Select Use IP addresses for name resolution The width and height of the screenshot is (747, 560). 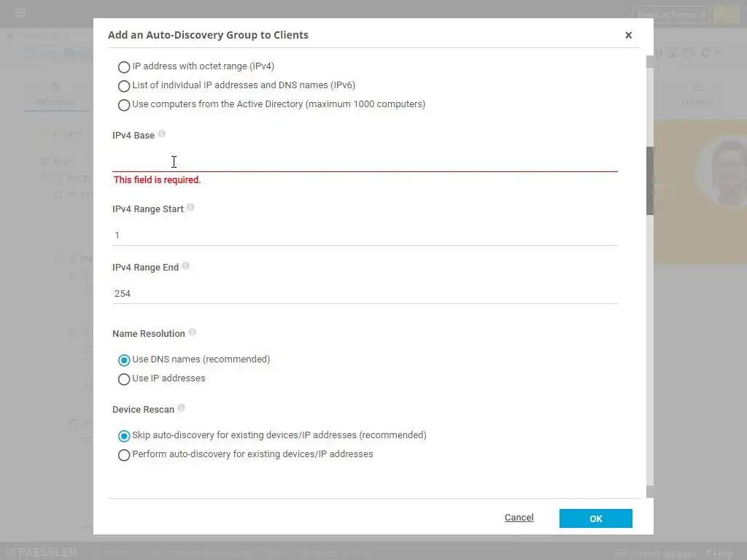click(x=124, y=379)
